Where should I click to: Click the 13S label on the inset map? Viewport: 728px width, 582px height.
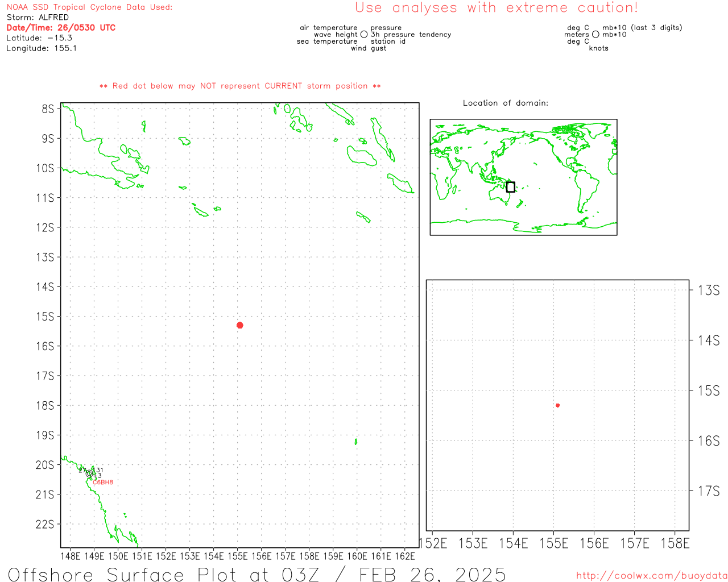click(709, 290)
